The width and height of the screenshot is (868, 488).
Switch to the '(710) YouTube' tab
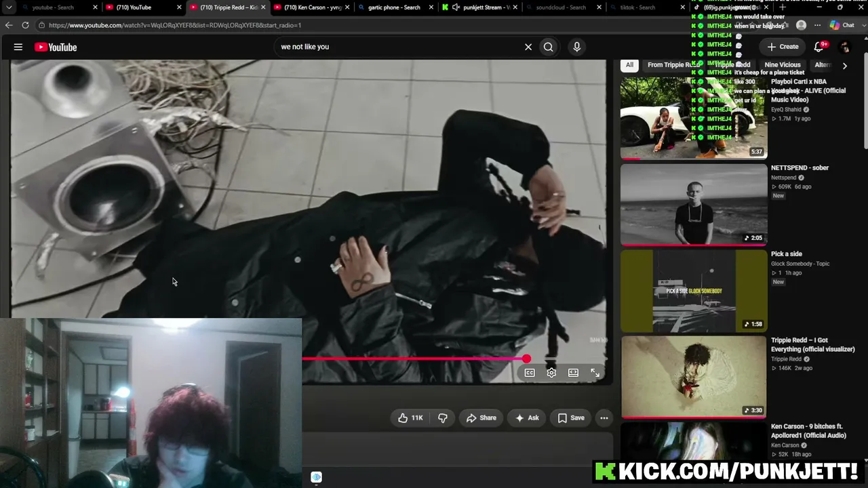click(x=144, y=7)
